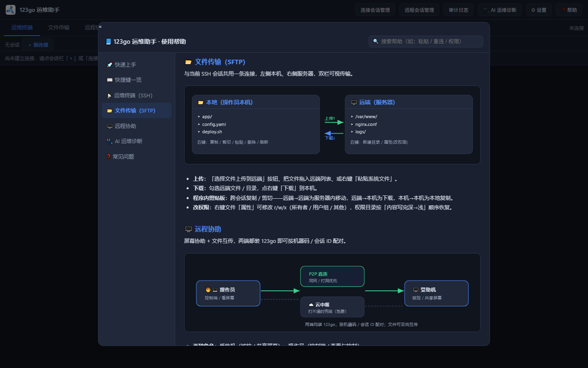Select 文件传输 (SFTP) in help sidebar

point(136,110)
